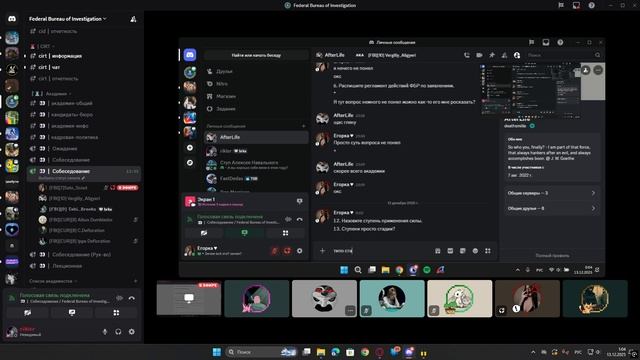Click Windows Start button on outer taskbar
Screen dimensions: 640x360
pyautogui.click(x=217, y=352)
